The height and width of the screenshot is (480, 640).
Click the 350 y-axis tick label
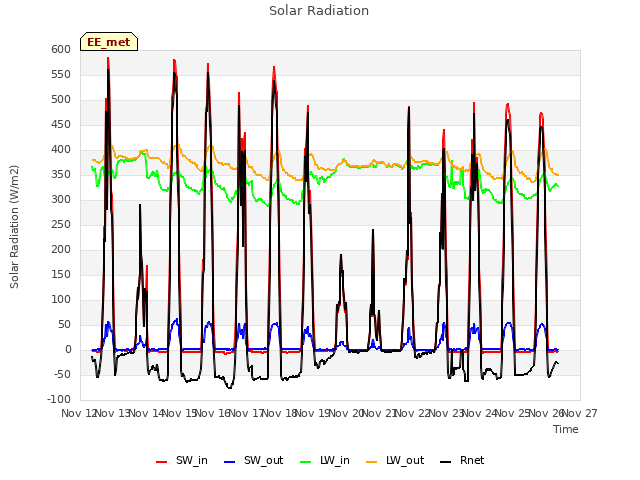click(61, 174)
